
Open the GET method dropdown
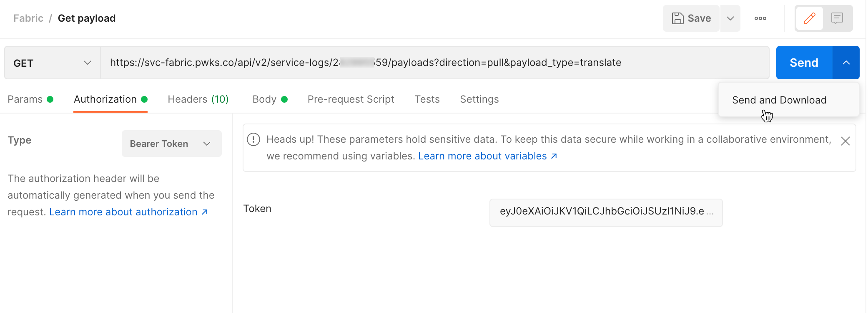point(52,63)
